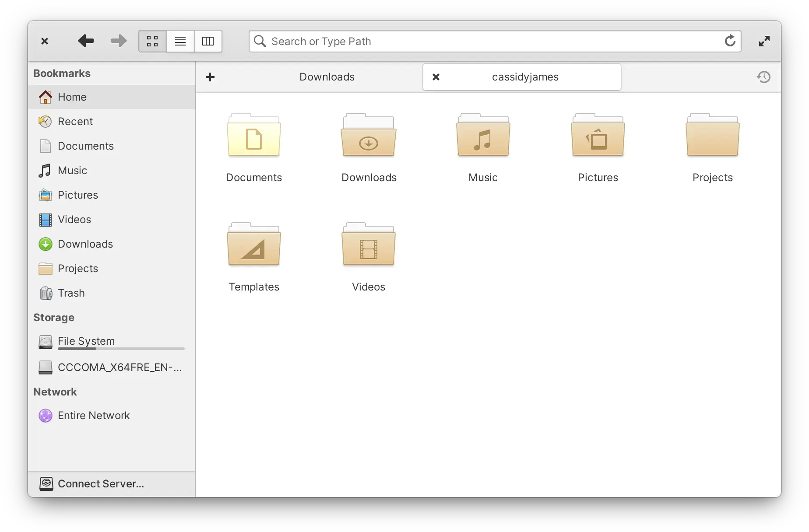Click the File System storage entry
The height and width of the screenshot is (532, 809).
pyautogui.click(x=86, y=341)
